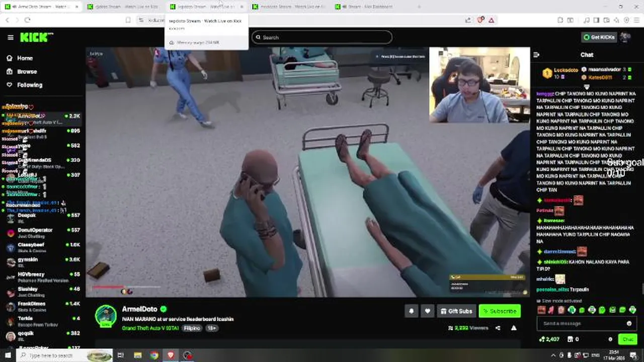
Task: Click the KICK logo
Action: coord(36,37)
